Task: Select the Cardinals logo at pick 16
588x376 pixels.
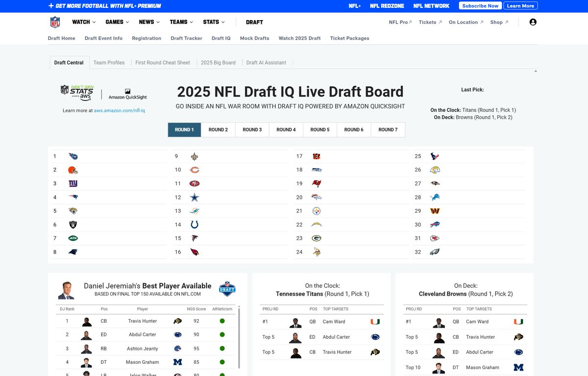Action: coord(195,252)
